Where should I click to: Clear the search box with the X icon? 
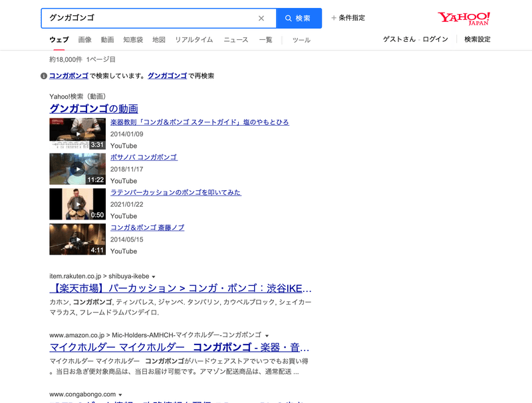pos(261,19)
